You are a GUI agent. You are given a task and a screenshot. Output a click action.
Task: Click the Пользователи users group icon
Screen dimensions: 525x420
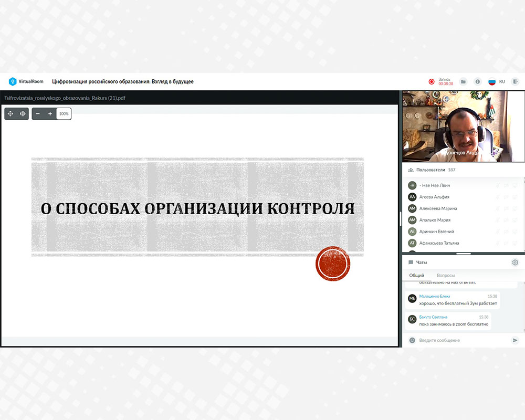[411, 170]
